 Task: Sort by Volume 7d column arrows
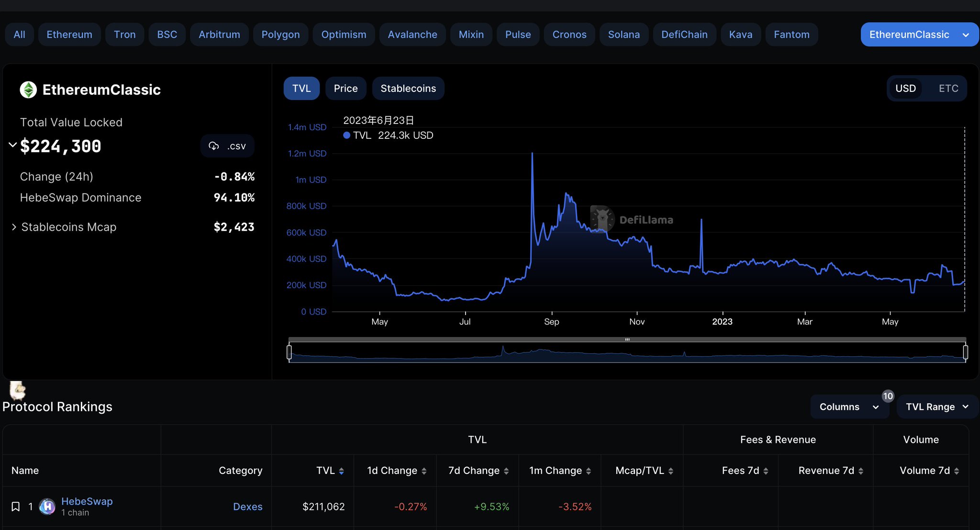tap(957, 471)
